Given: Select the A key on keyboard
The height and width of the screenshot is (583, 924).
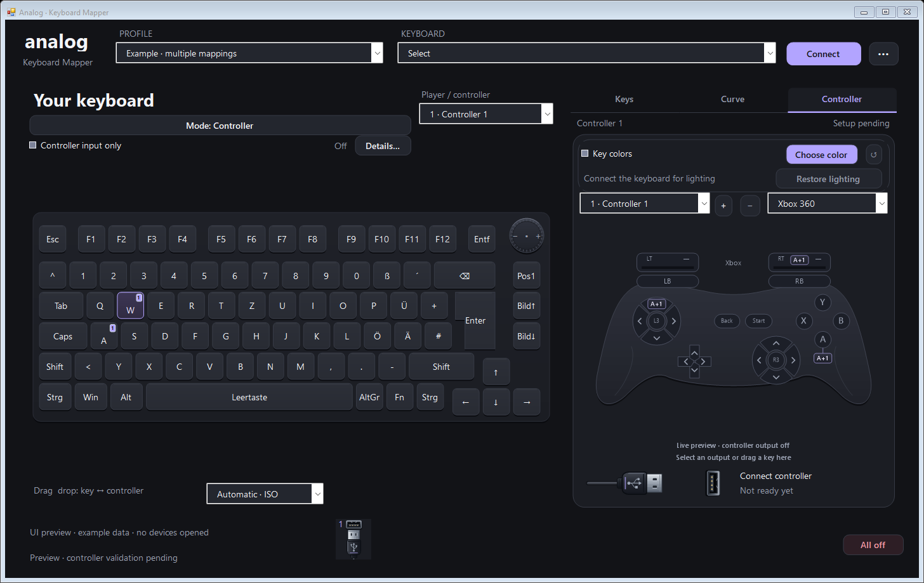Looking at the screenshot, I should (104, 336).
